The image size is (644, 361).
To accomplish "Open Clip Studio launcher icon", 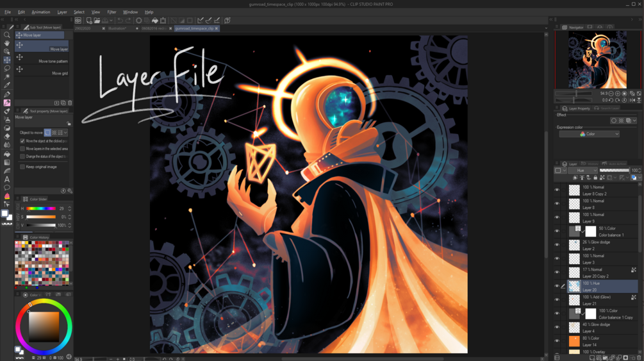I will [78, 20].
